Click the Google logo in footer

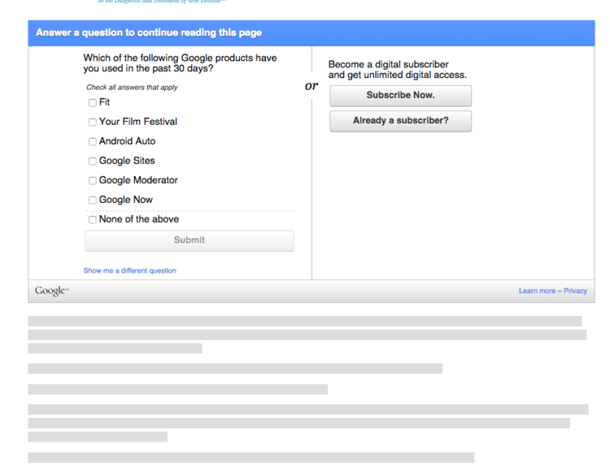(51, 291)
